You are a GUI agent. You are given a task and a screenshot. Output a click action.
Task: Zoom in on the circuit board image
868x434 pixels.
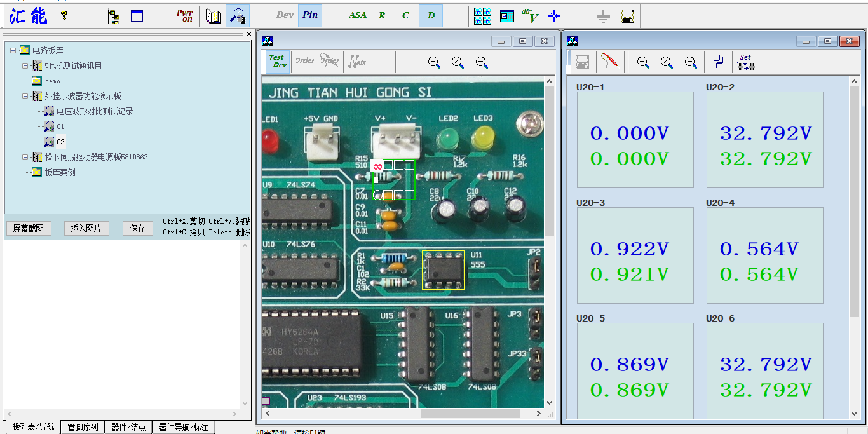coord(434,62)
